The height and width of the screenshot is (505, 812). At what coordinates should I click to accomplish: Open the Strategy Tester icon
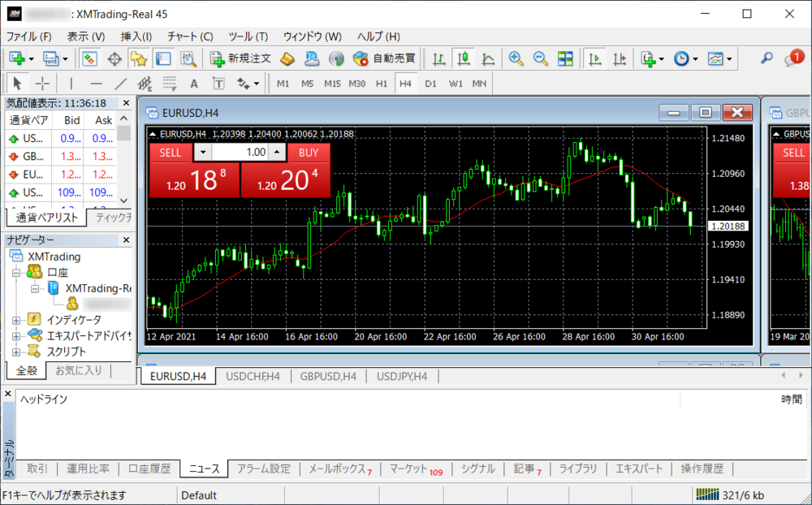click(188, 58)
